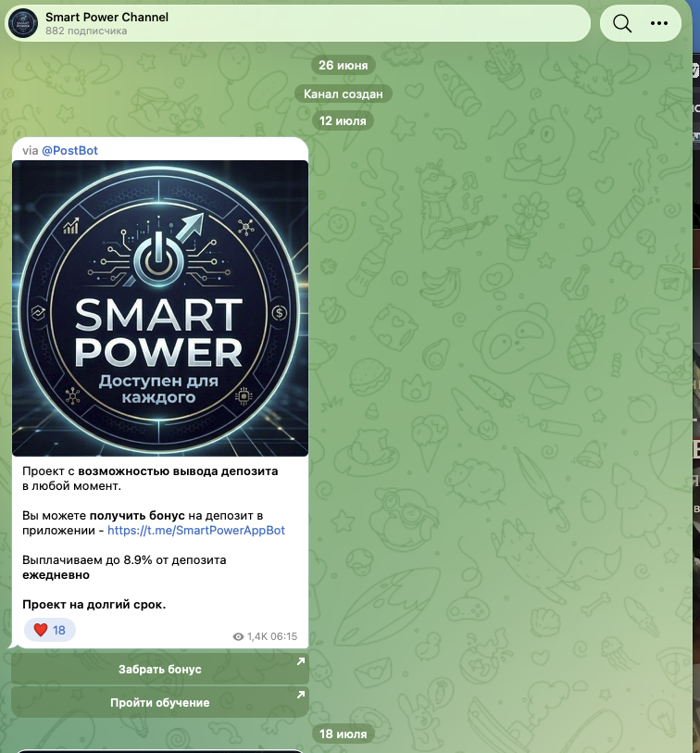Open Smart Power Channel title info
The height and width of the screenshot is (753, 700).
point(106,18)
